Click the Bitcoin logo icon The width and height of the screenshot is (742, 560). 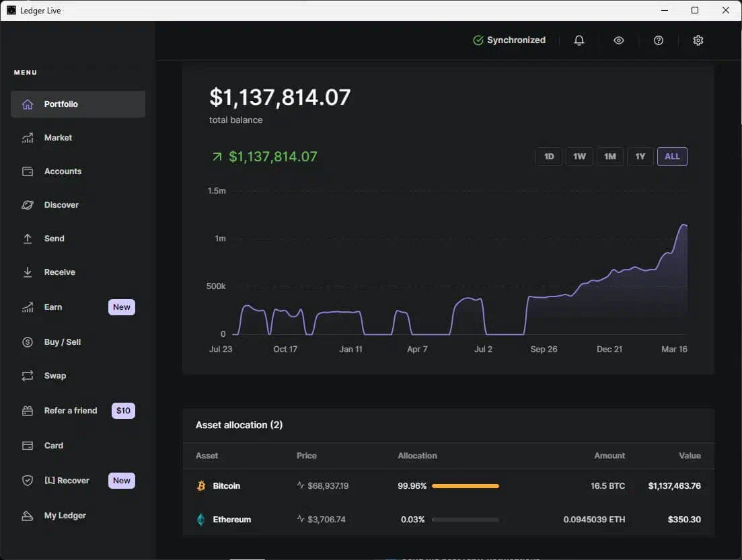pos(200,486)
